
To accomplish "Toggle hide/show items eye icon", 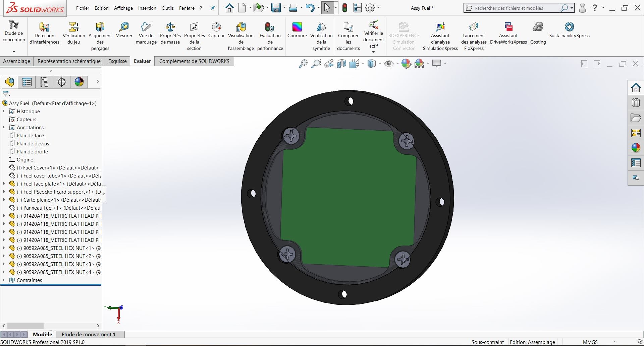I will [389, 64].
